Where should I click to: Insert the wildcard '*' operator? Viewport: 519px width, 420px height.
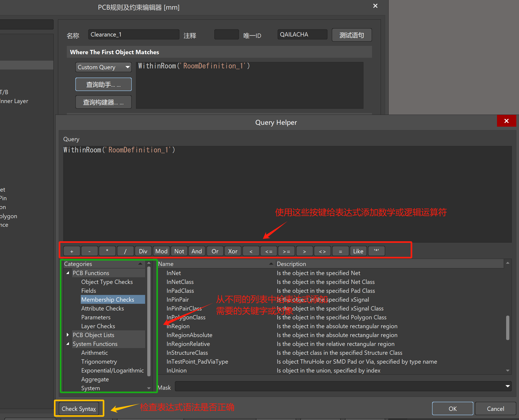[376, 251]
